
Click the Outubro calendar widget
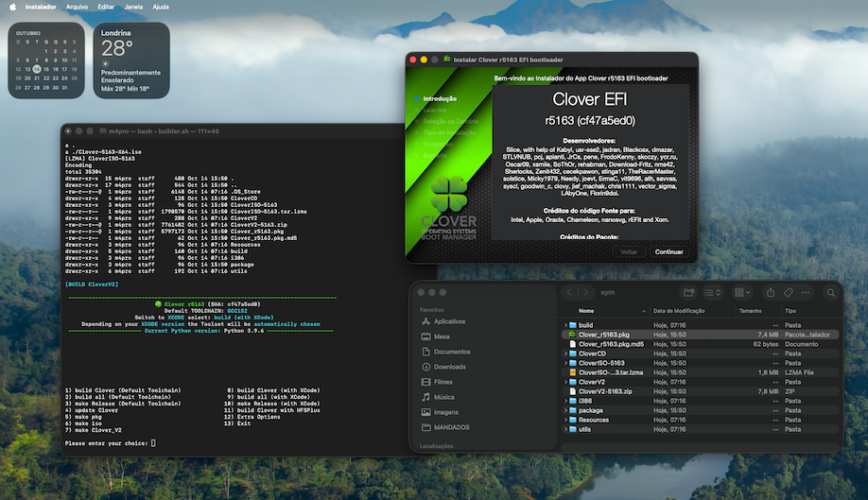coord(46,60)
